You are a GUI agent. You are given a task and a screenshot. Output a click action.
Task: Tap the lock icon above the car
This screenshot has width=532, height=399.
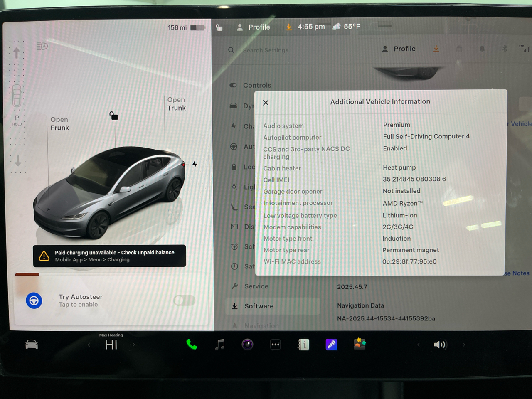(113, 116)
